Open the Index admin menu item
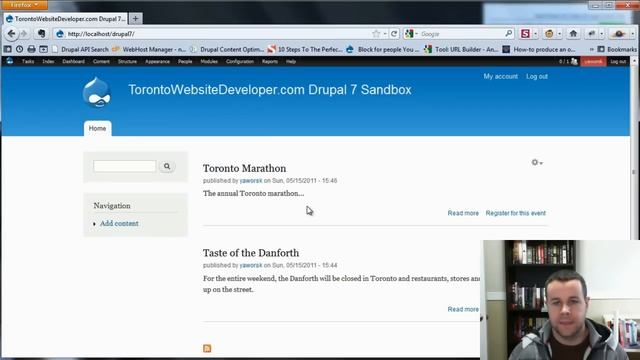Image resolution: width=640 pixels, height=360 pixels. click(48, 62)
